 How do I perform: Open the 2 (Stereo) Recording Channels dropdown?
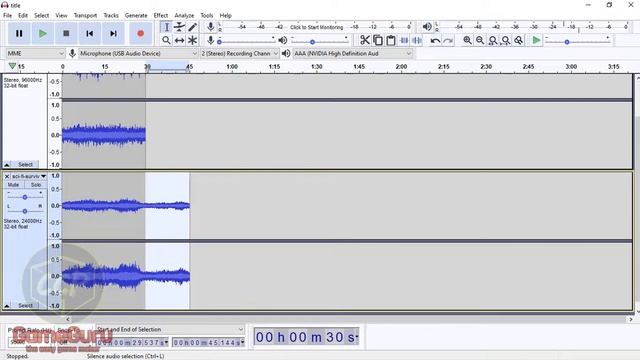240,53
